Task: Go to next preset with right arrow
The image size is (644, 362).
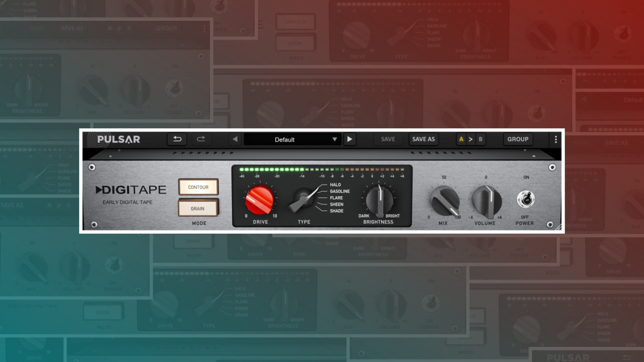Action: coord(350,139)
